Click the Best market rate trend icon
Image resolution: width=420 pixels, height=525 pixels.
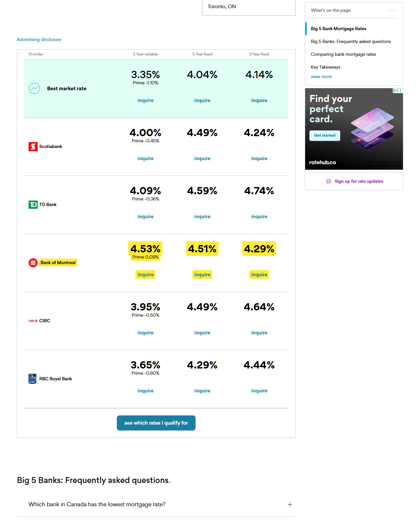tap(34, 88)
